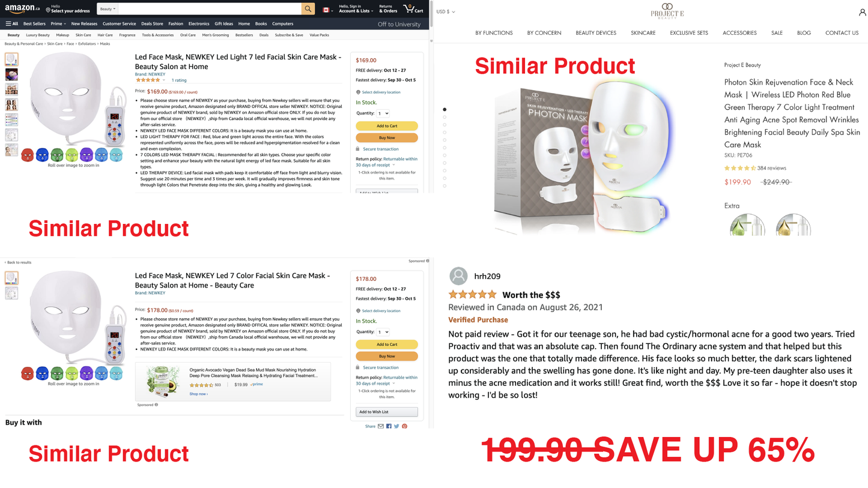The width and height of the screenshot is (868, 488).
Task: Open the Best Sellers menu item
Action: (x=34, y=23)
